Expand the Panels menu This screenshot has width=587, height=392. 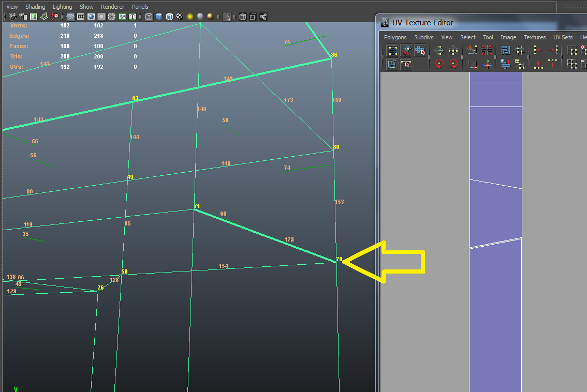[140, 7]
